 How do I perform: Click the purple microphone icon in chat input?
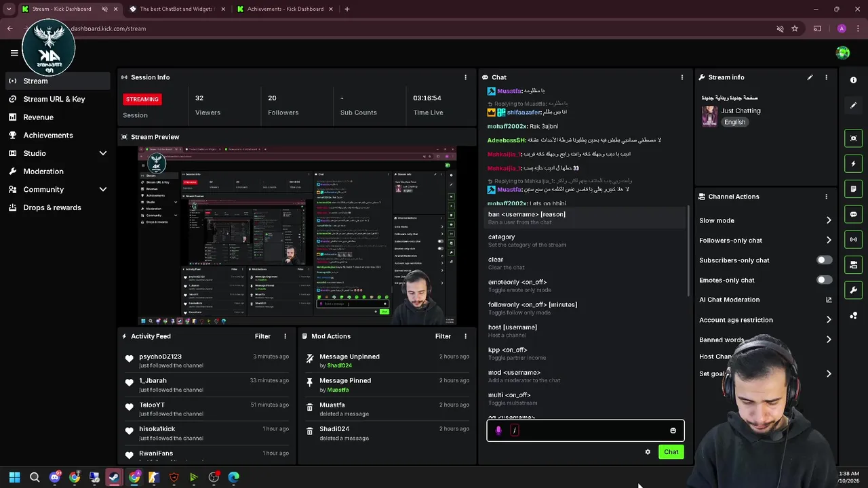(498, 430)
